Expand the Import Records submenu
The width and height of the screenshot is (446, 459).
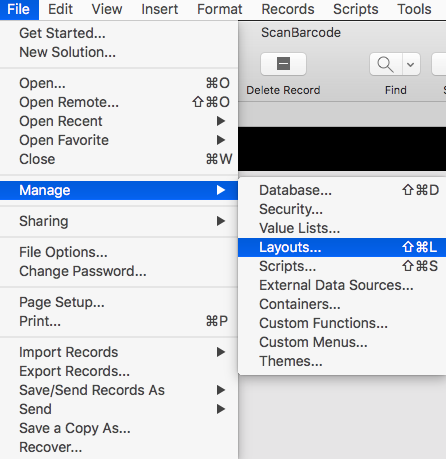click(x=119, y=352)
